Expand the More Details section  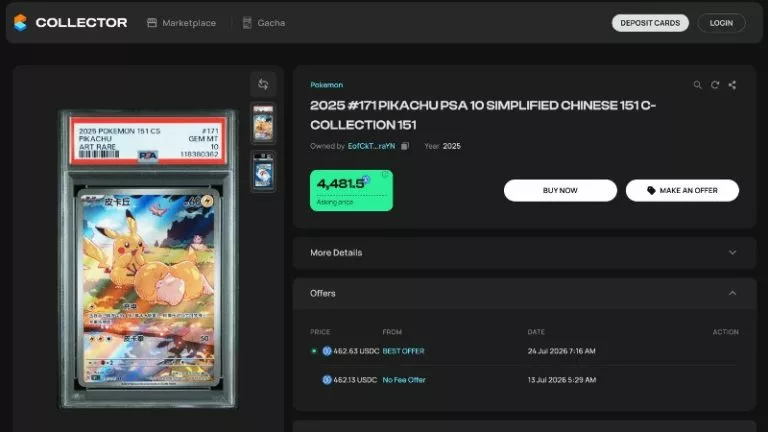click(x=525, y=253)
